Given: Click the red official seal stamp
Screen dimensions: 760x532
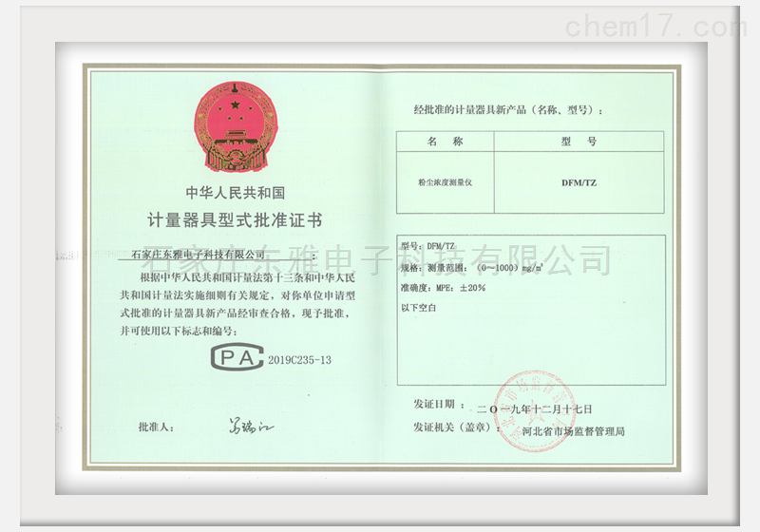Looking at the screenshot, I should coord(536,412).
